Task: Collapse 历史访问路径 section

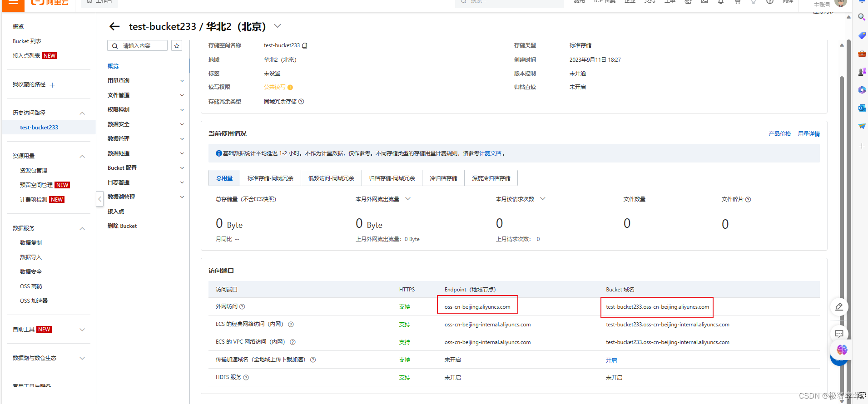Action: (x=82, y=113)
